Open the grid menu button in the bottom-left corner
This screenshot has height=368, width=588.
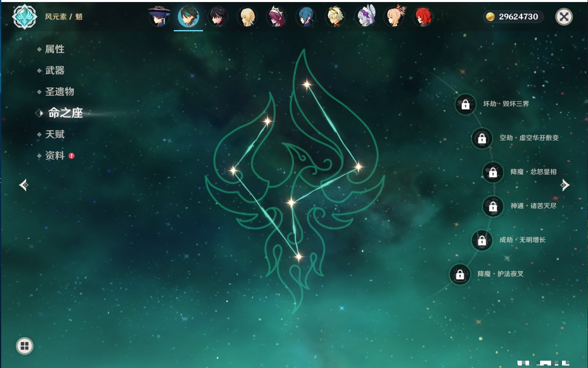pyautogui.click(x=25, y=346)
